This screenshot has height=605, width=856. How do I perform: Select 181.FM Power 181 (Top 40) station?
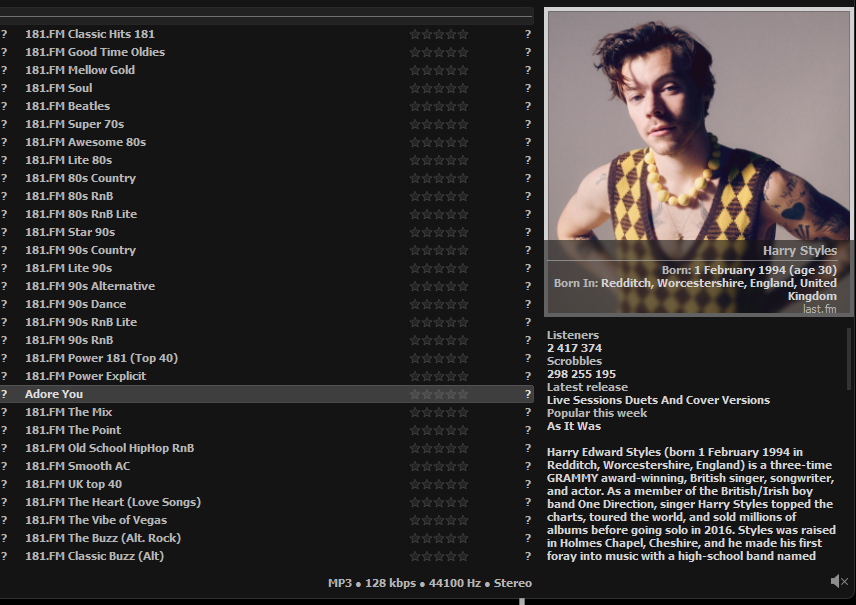pyautogui.click(x=267, y=358)
